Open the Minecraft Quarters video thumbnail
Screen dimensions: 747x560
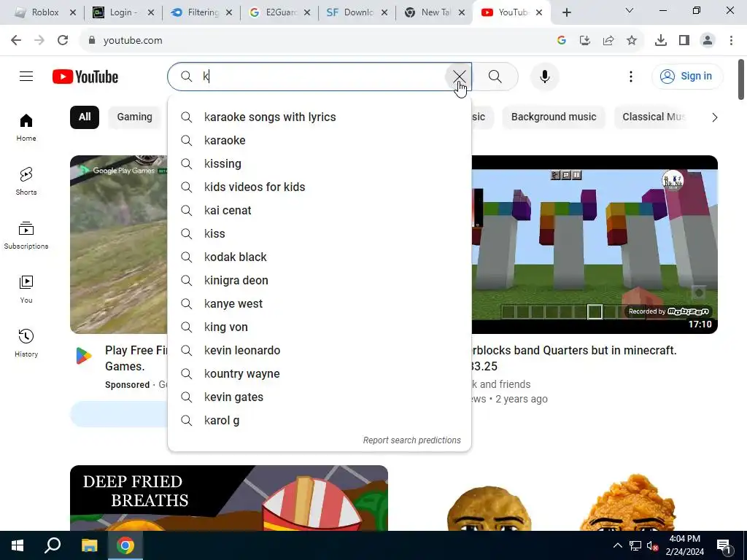(595, 244)
